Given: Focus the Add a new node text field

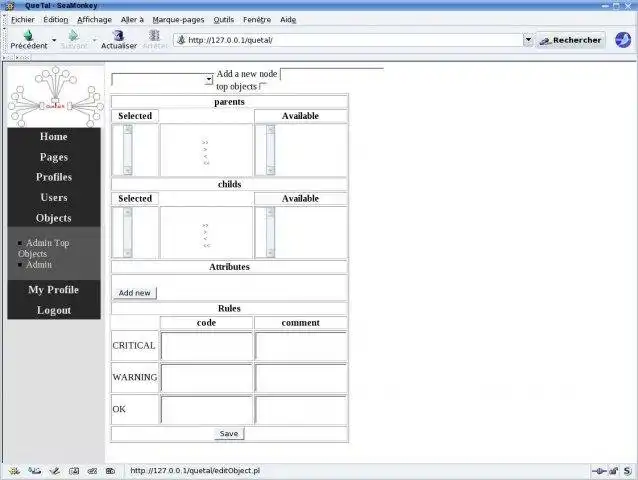Looking at the screenshot, I should [332, 74].
